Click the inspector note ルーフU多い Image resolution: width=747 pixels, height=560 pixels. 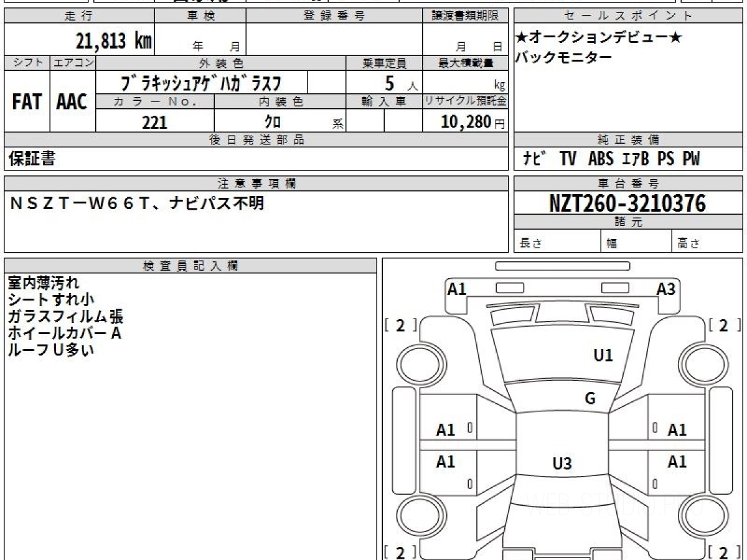(x=51, y=350)
